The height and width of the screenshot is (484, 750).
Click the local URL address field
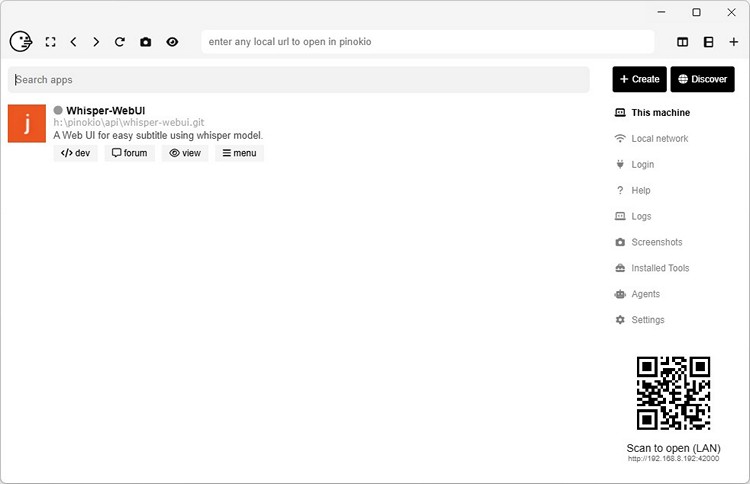(427, 42)
